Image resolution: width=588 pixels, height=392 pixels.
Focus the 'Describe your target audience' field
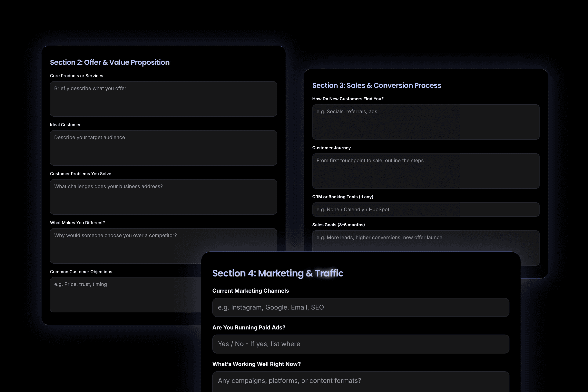coord(163,148)
